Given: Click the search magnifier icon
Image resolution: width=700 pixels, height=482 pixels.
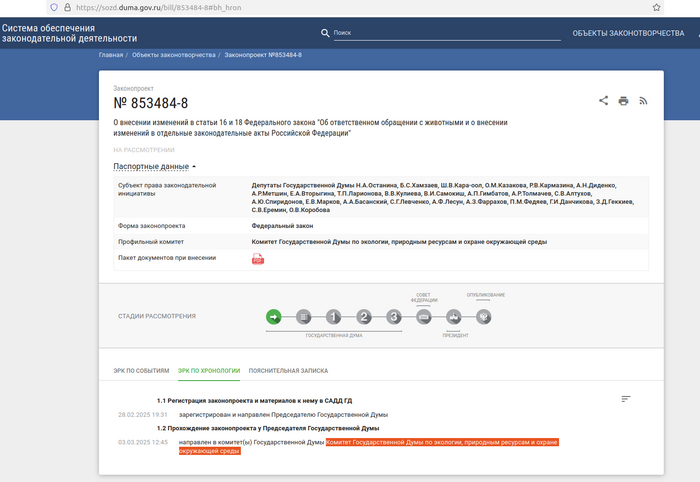Looking at the screenshot, I should pyautogui.click(x=325, y=33).
